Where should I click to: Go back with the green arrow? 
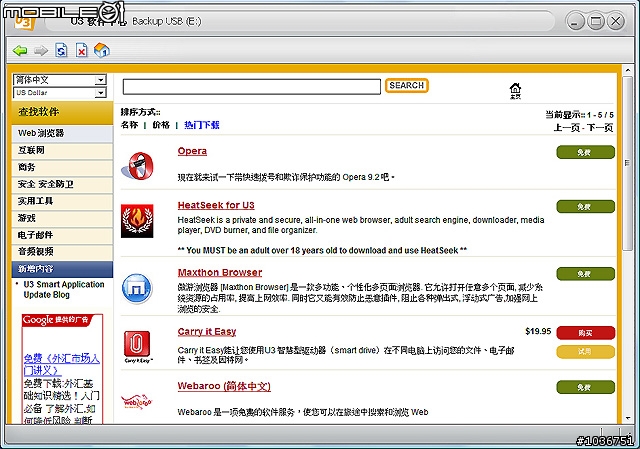(x=20, y=51)
